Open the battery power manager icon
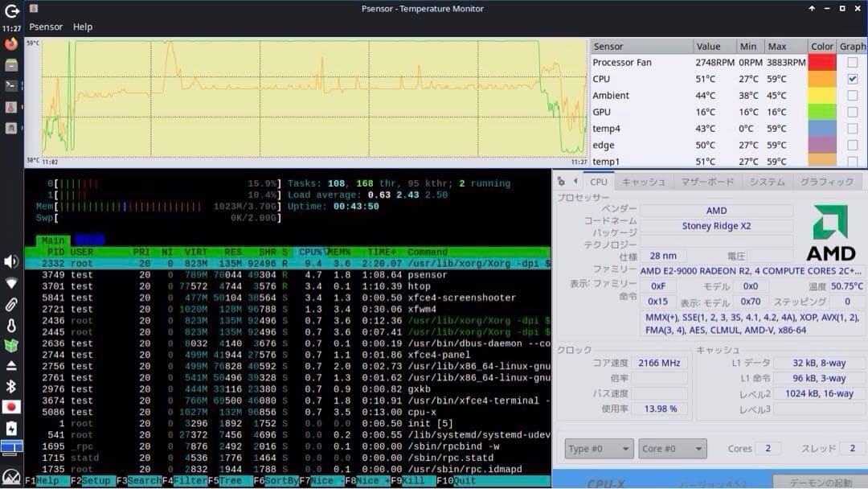The image size is (868, 489). point(11,428)
